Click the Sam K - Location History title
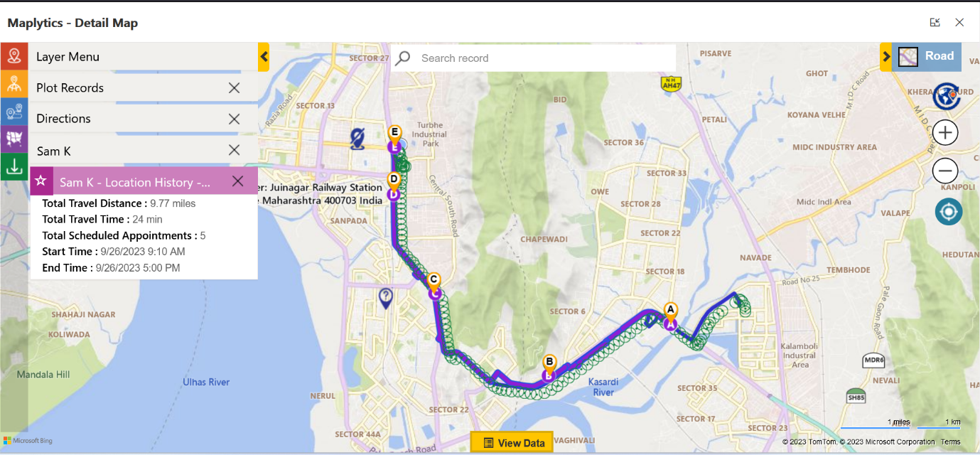 (135, 182)
